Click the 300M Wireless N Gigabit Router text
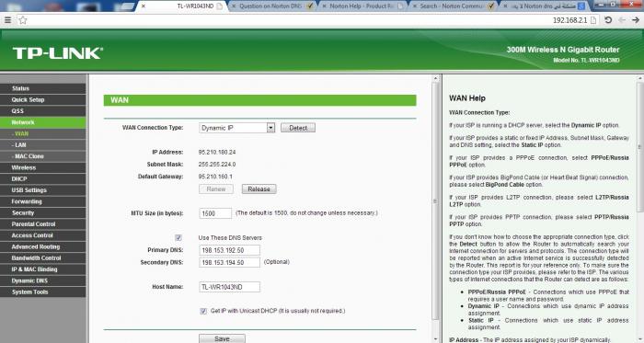 (563, 50)
